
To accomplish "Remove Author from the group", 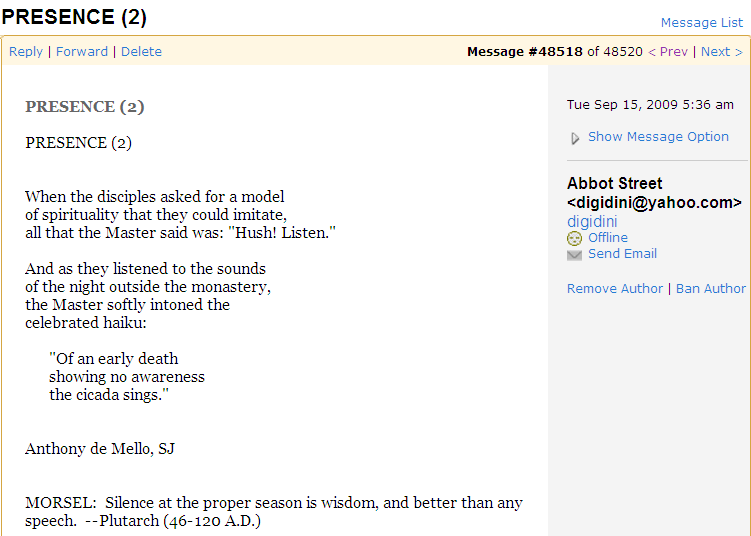I will [x=615, y=288].
